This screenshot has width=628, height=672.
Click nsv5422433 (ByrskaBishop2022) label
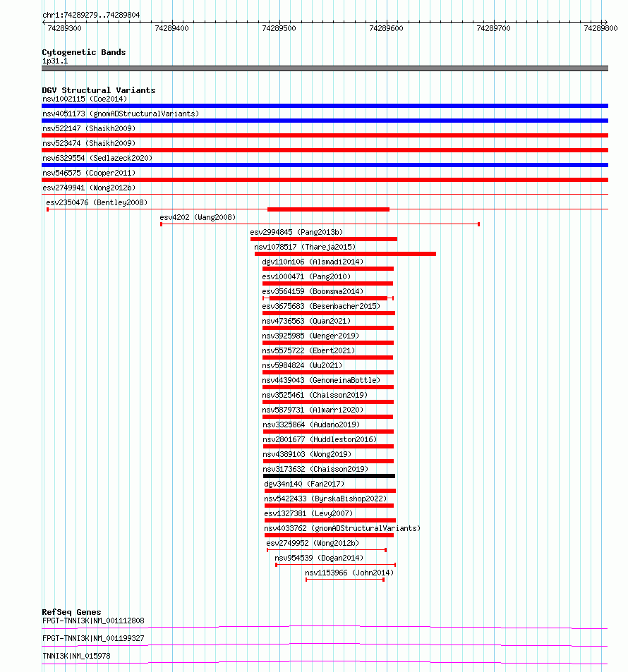pos(325,499)
